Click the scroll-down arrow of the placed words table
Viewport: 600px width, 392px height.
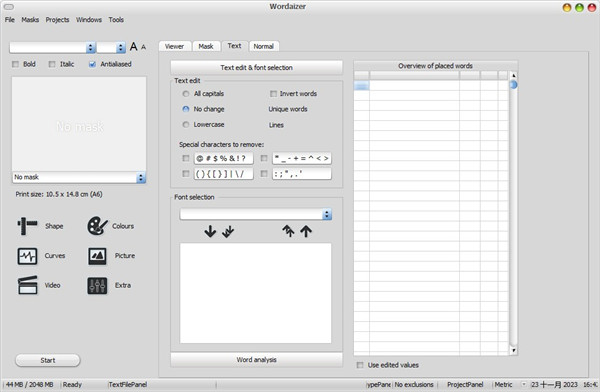tap(514, 350)
